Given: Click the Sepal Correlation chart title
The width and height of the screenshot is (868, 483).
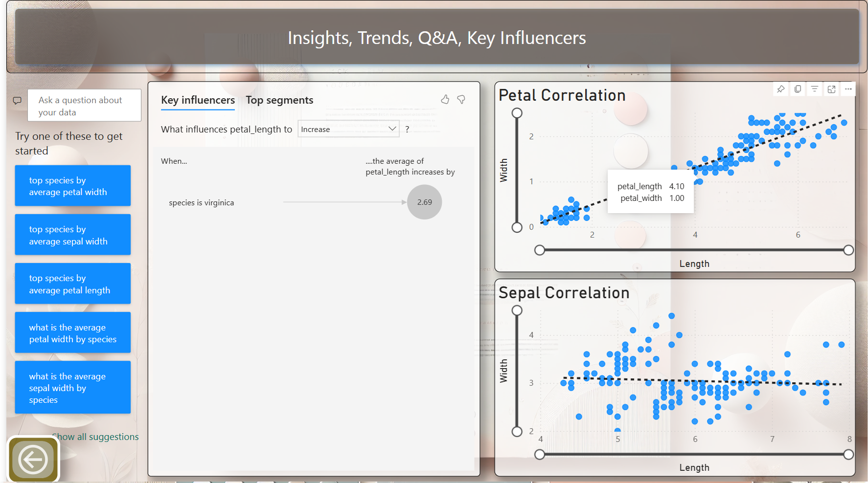Looking at the screenshot, I should click(x=564, y=293).
